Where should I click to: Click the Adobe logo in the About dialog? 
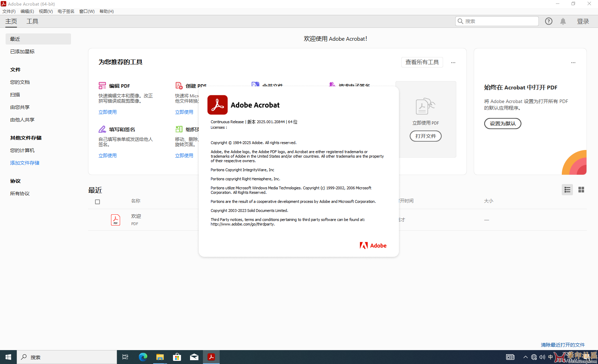point(373,245)
